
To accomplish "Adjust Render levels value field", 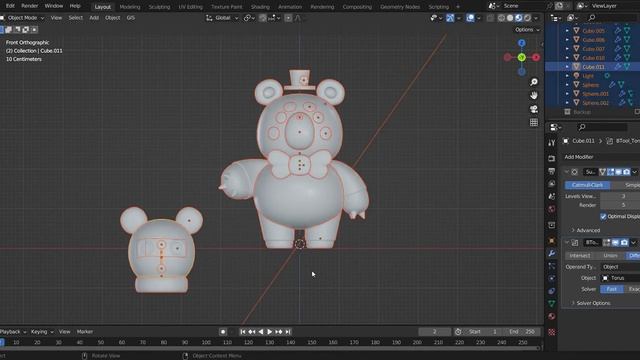I will point(620,205).
